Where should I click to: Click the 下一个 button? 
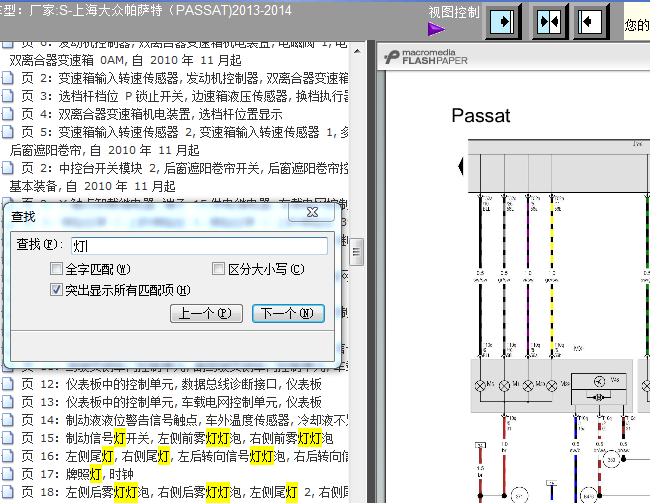288,313
